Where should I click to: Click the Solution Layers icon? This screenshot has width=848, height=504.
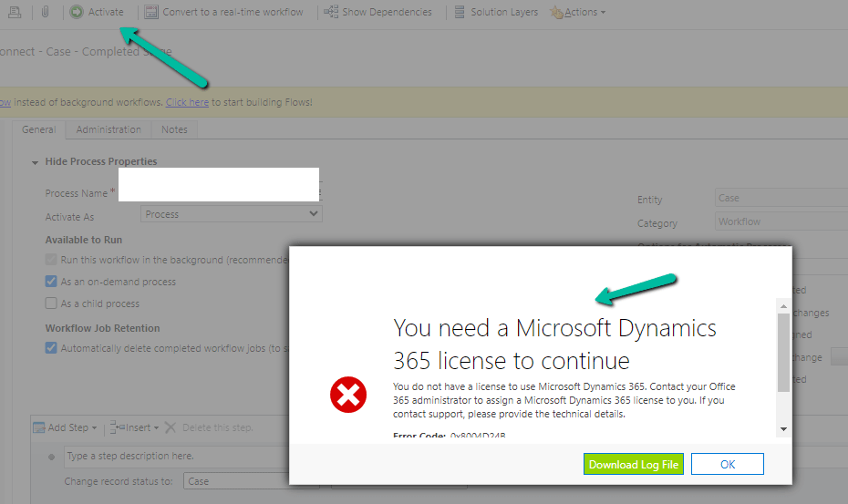point(460,12)
